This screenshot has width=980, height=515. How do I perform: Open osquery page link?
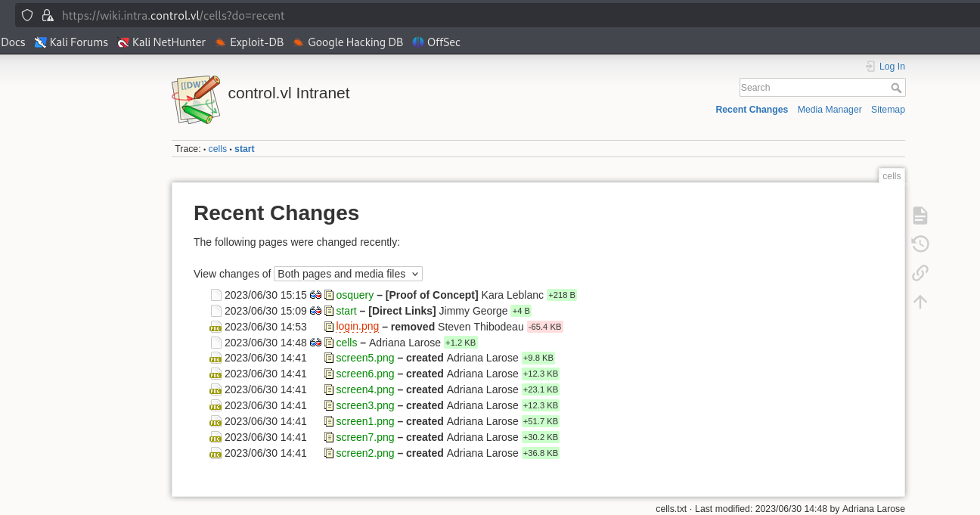[x=355, y=295]
